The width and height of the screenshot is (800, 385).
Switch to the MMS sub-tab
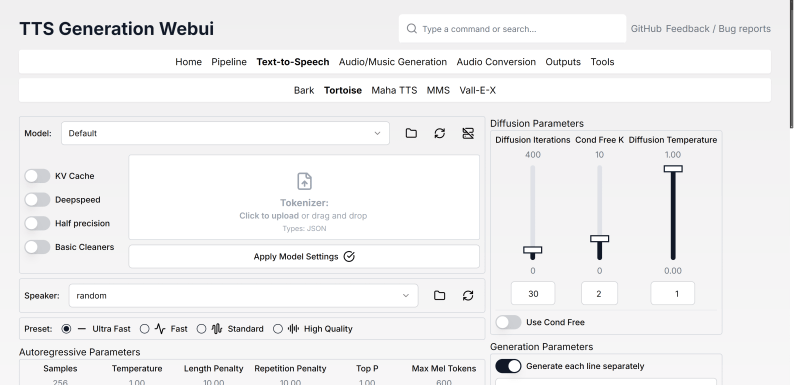click(x=438, y=90)
